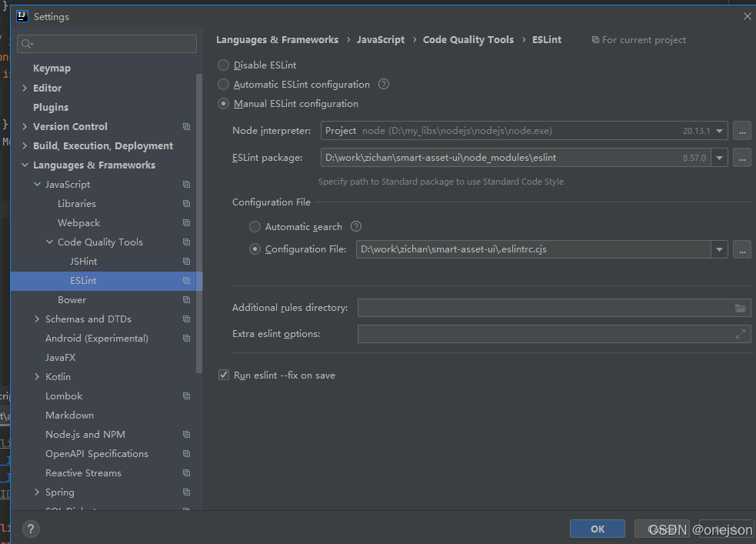Image resolution: width=756 pixels, height=544 pixels.
Task: Click the per-project icon beside Bower
Action: 187,300
